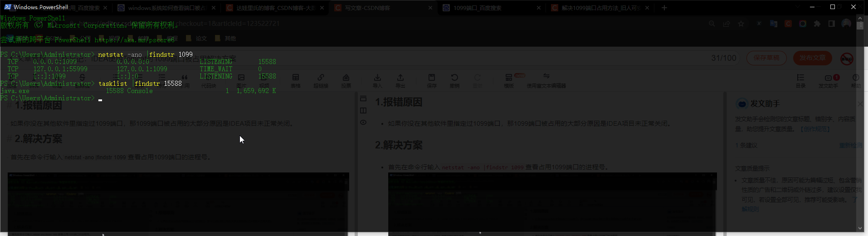Click '重新检测' link in 发文助手 panel

(851, 145)
